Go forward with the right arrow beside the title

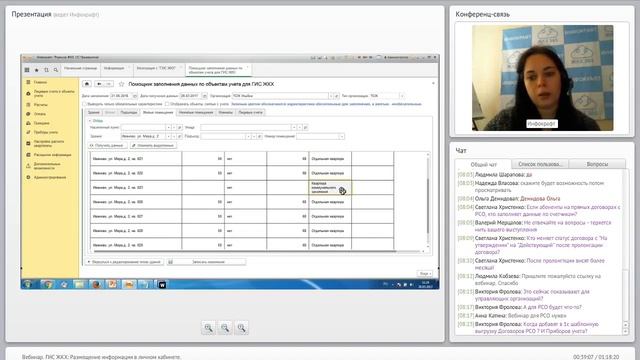(109, 84)
